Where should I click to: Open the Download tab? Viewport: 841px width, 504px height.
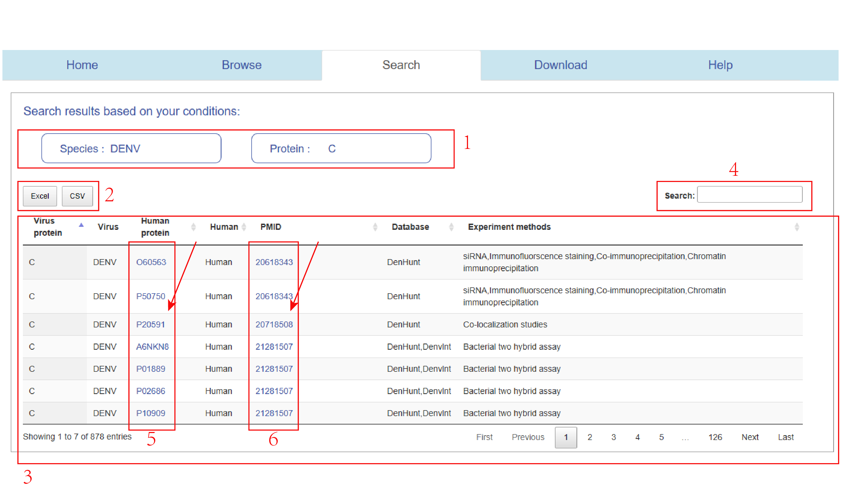[560, 65]
